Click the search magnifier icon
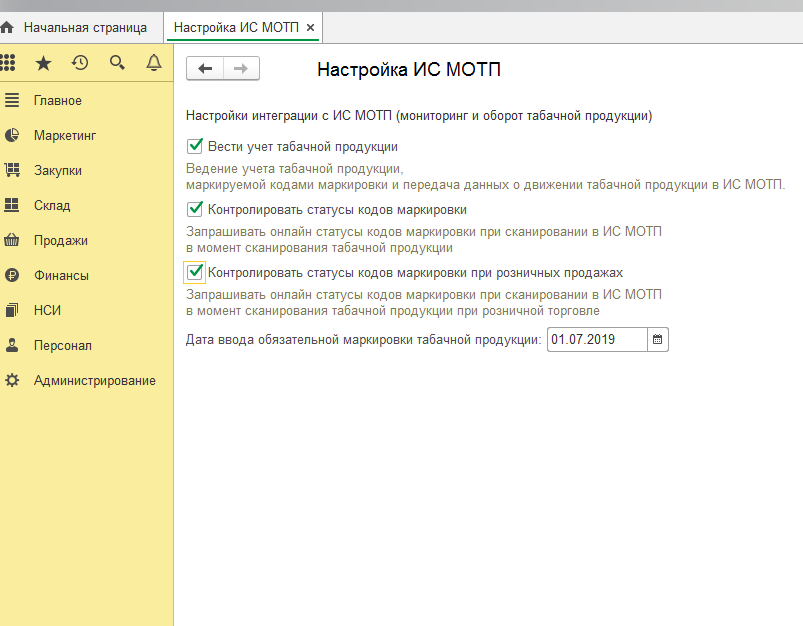The image size is (803, 626). (x=117, y=63)
